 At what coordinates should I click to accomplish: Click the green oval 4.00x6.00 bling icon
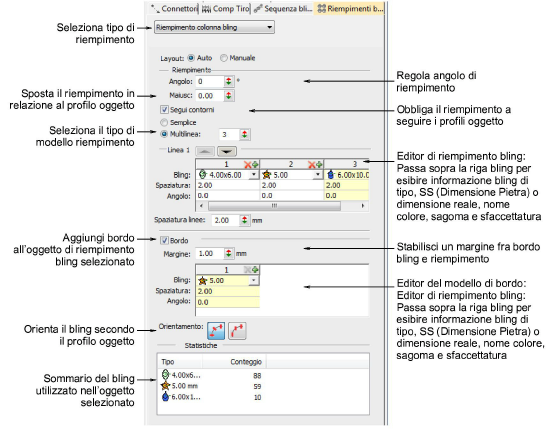[x=202, y=174]
